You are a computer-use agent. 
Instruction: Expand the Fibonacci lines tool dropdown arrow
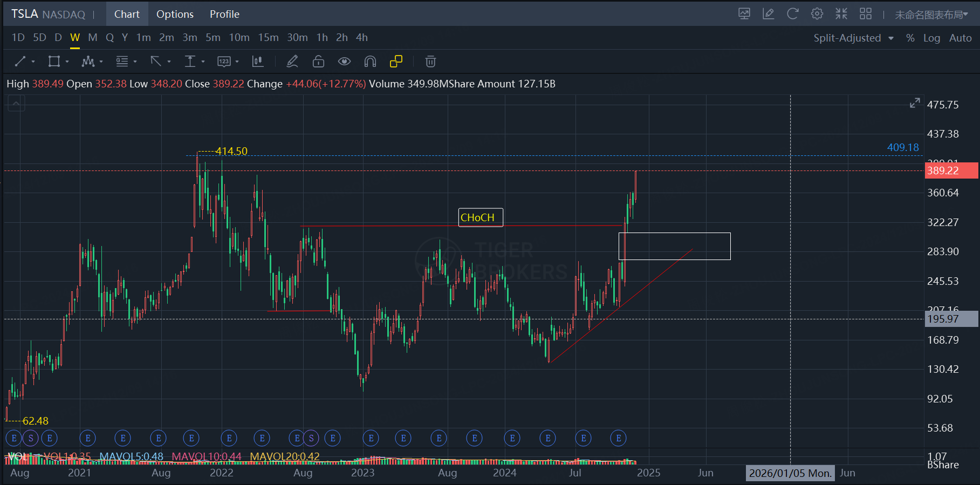pyautogui.click(x=135, y=62)
